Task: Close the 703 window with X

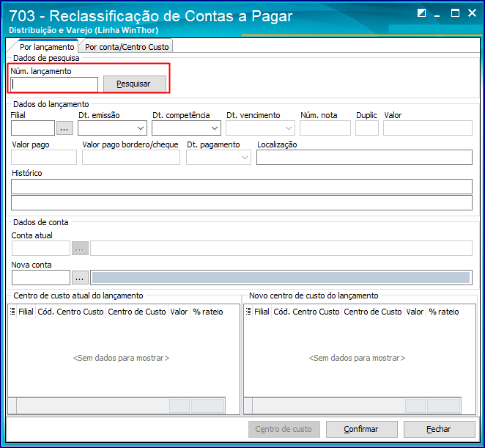Action: click(x=472, y=13)
